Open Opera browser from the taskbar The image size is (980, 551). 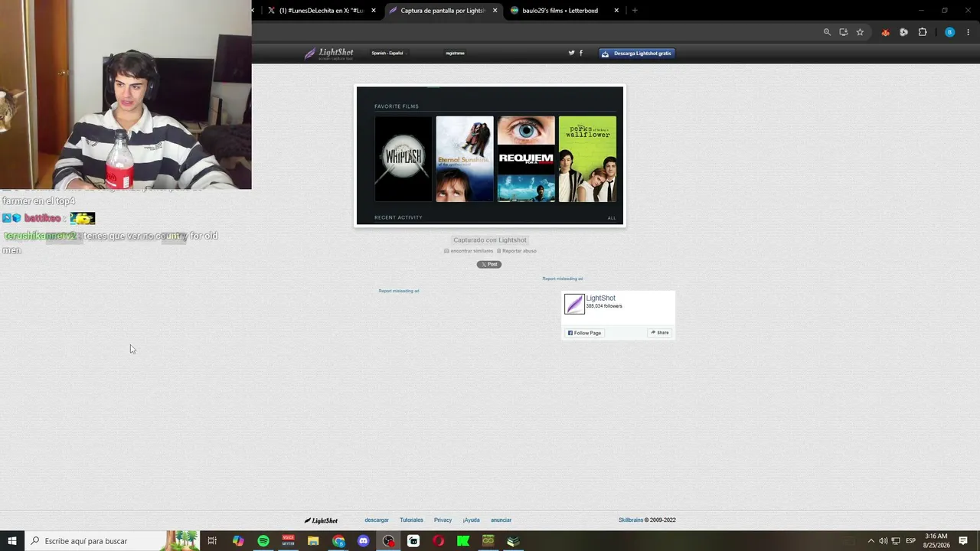(x=439, y=541)
